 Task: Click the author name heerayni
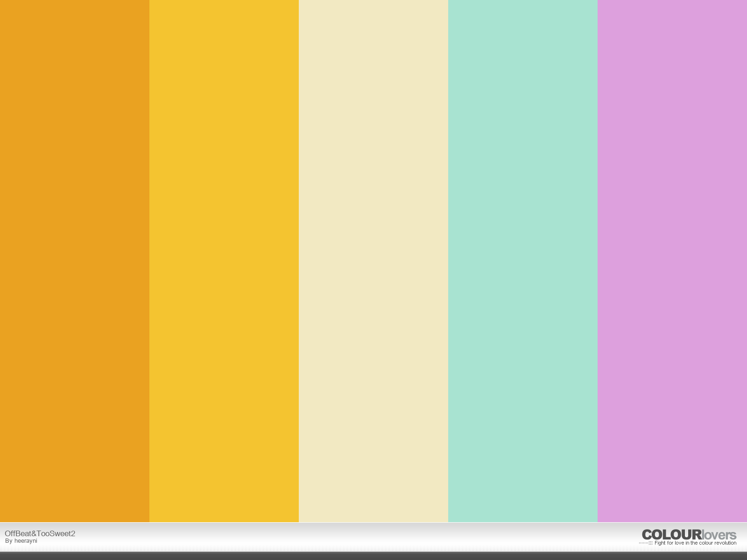(26, 541)
